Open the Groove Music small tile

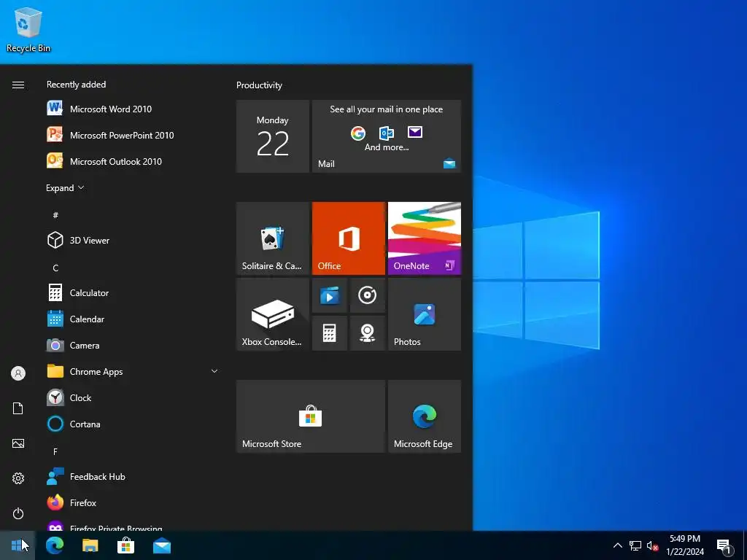point(368,295)
